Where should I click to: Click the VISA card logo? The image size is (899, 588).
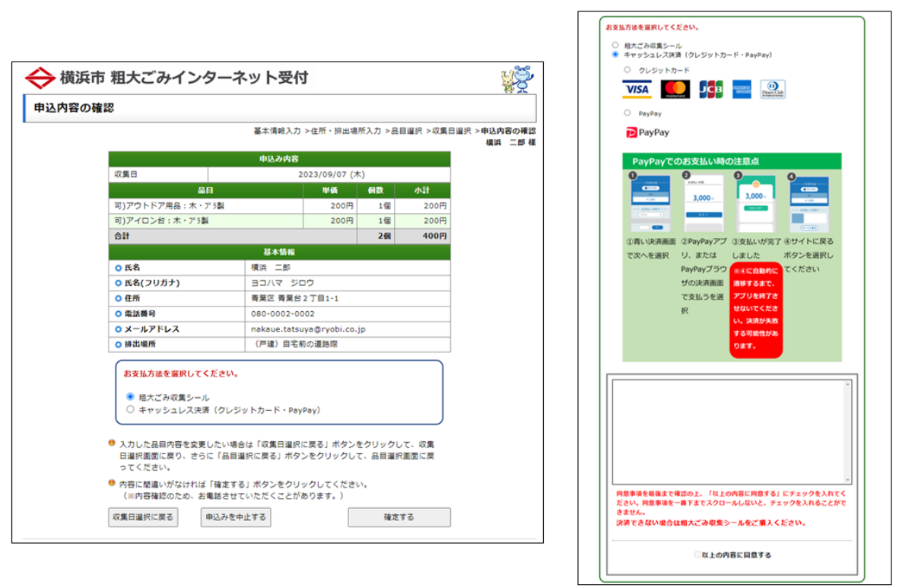coord(637,90)
